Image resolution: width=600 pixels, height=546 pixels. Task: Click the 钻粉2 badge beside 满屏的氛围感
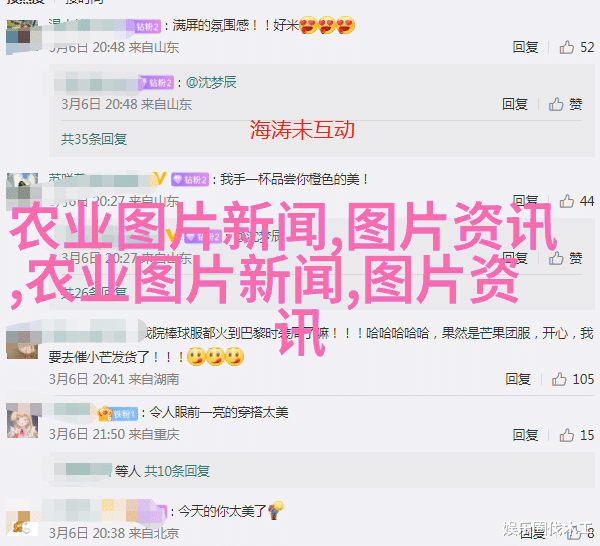coord(148,26)
